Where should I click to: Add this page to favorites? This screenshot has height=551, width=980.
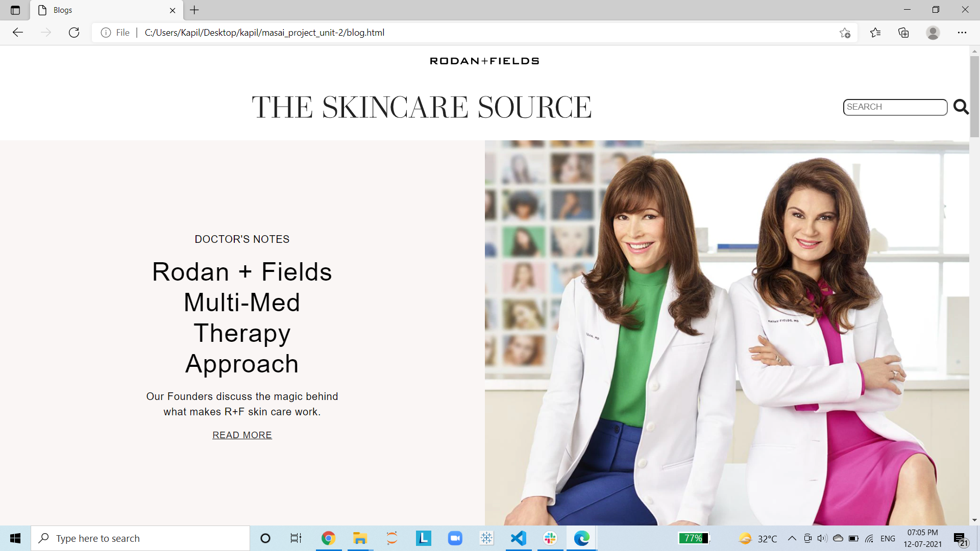(x=845, y=33)
